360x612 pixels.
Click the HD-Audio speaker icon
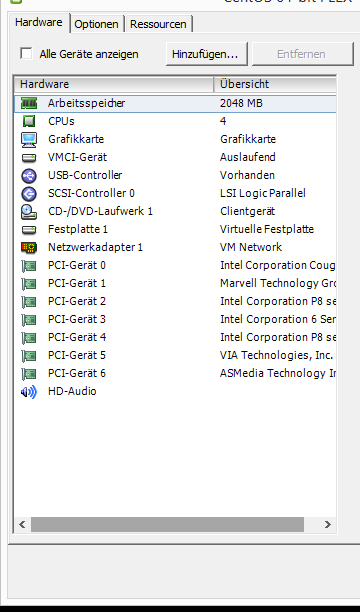[29, 391]
